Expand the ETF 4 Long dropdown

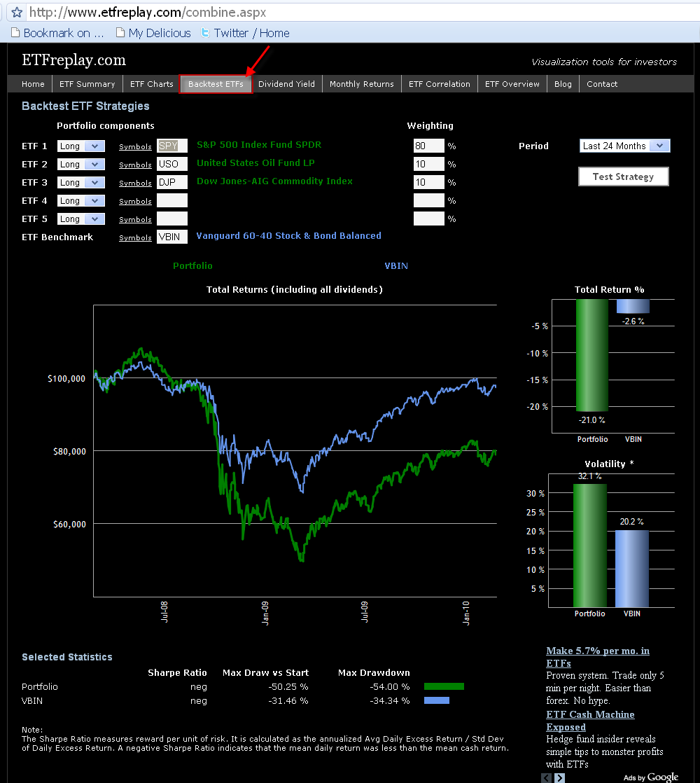point(81,201)
